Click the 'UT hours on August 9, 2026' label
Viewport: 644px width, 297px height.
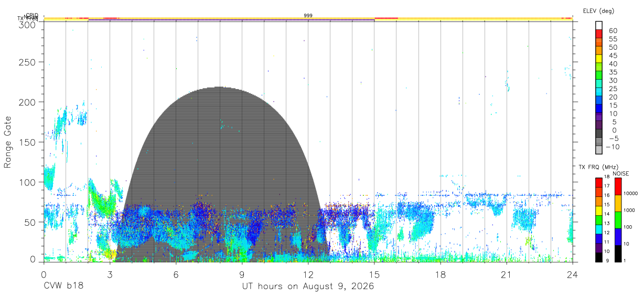pos(308,287)
